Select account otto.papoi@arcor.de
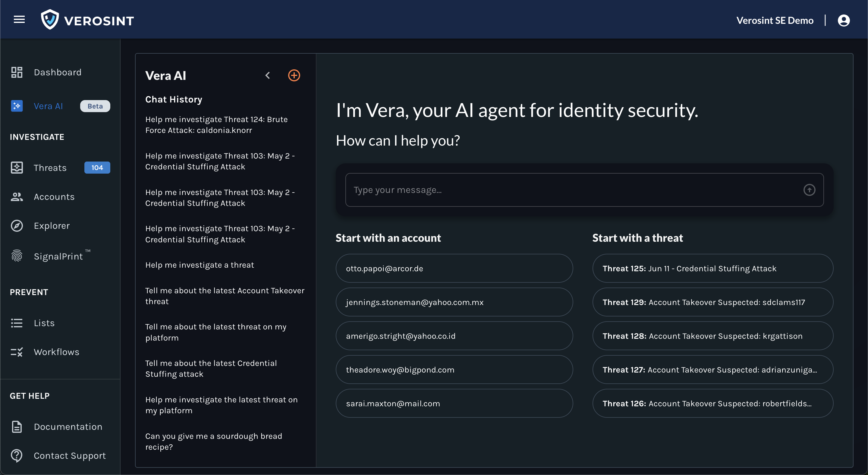The width and height of the screenshot is (868, 475). click(454, 268)
